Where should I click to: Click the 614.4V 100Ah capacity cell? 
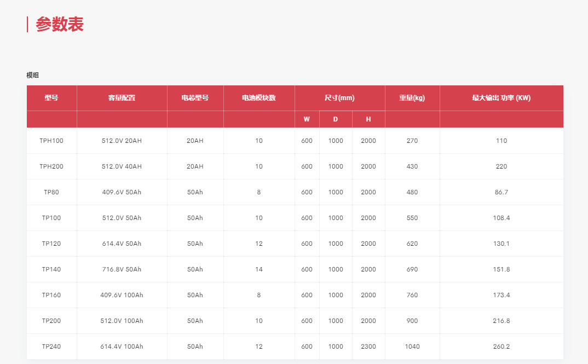(x=122, y=346)
